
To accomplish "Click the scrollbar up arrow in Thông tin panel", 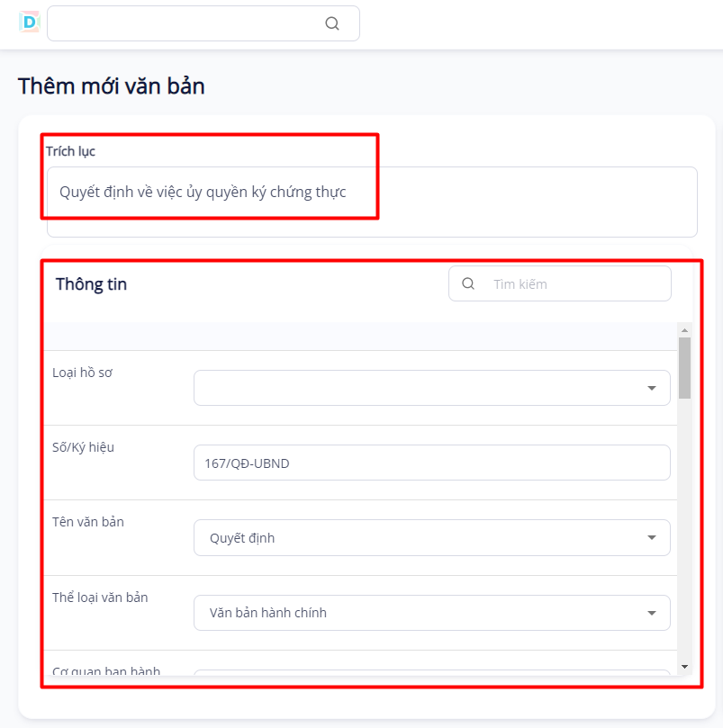I will click(x=684, y=329).
